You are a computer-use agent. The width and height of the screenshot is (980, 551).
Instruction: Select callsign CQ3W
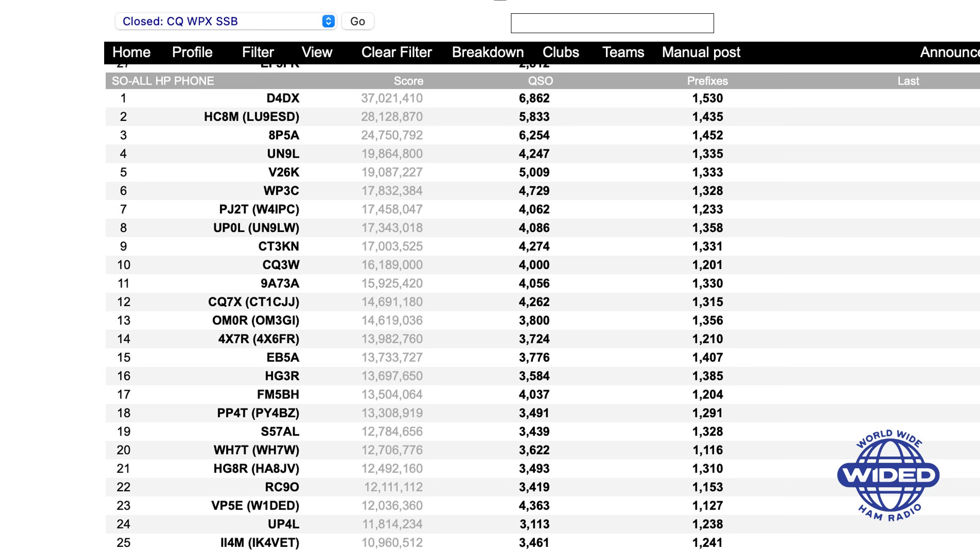281,265
